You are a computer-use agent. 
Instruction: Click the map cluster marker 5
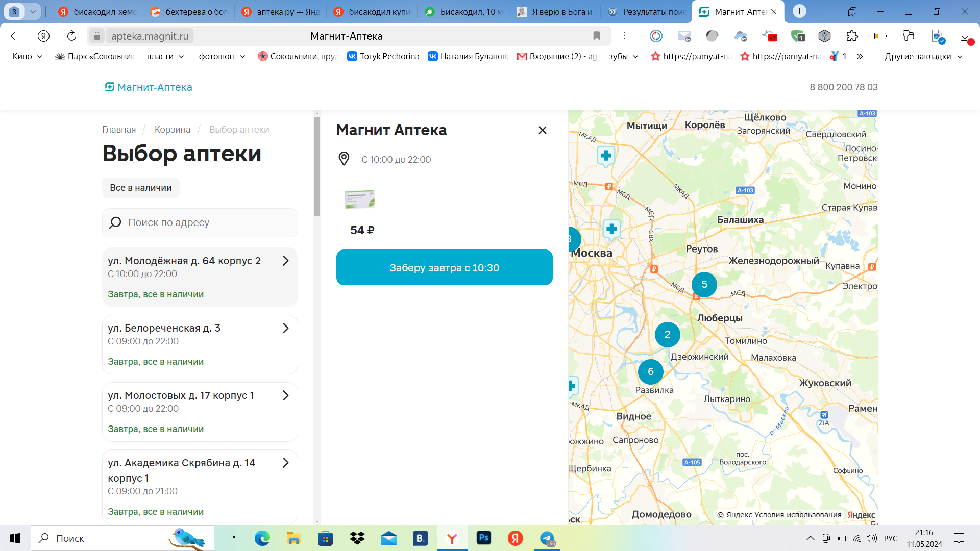click(704, 284)
